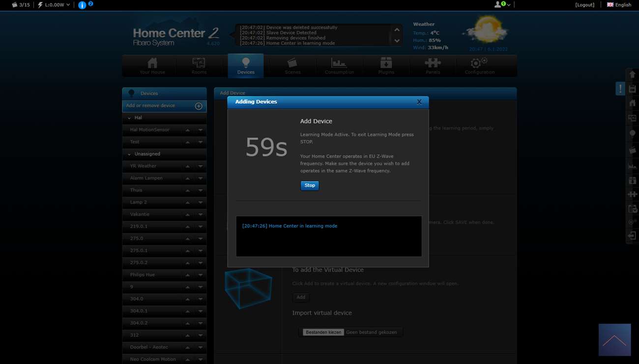The width and height of the screenshot is (639, 364).
Task: Click the plus icon for Add or remove device
Action: [199, 106]
